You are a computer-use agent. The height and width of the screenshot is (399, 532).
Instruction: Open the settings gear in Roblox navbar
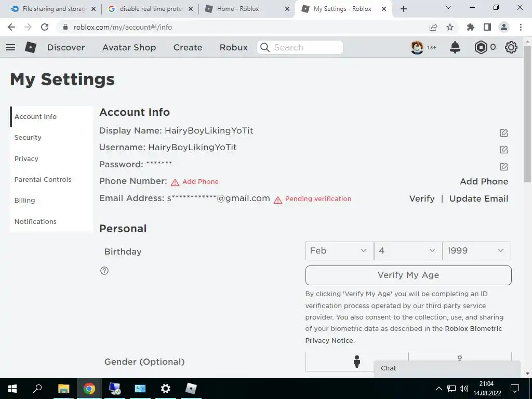tap(511, 47)
